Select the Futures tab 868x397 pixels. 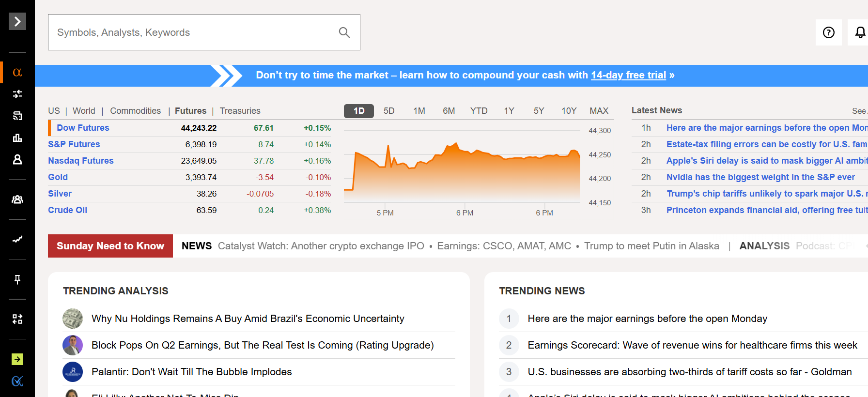tap(190, 111)
